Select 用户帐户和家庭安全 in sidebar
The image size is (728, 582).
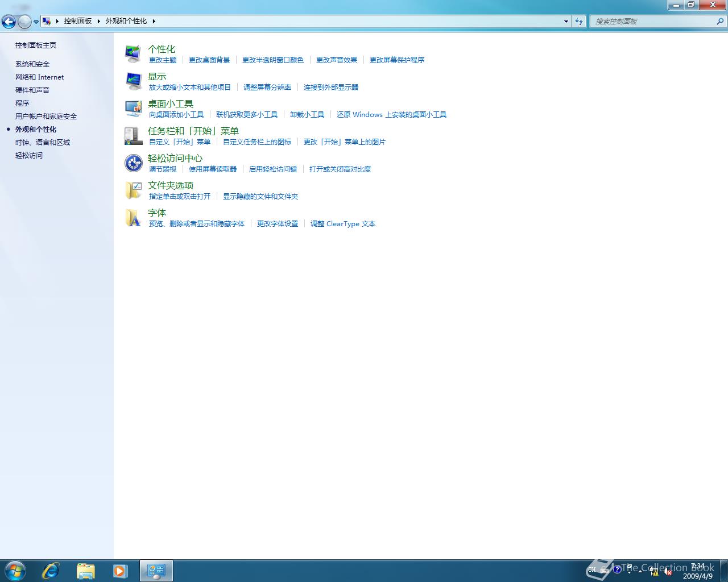click(x=46, y=117)
